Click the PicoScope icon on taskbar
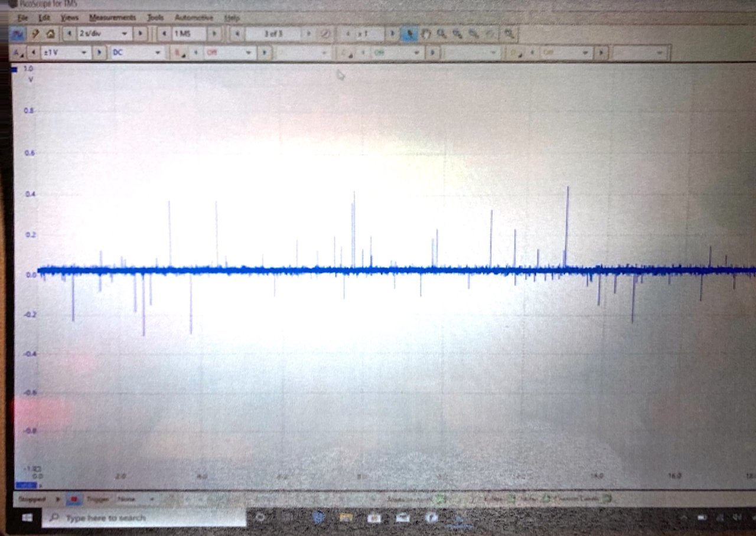The width and height of the screenshot is (756, 536). coord(460,519)
